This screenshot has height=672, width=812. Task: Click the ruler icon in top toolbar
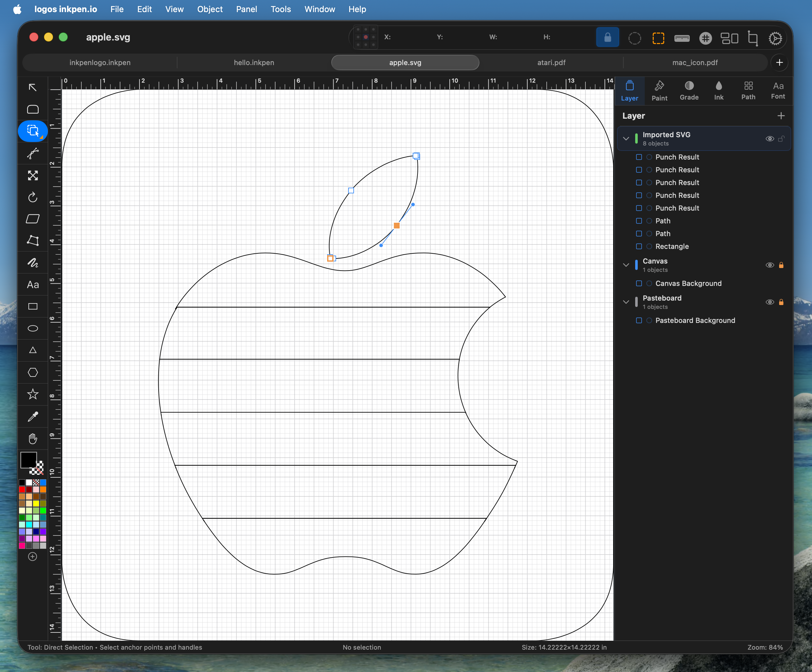(x=682, y=38)
